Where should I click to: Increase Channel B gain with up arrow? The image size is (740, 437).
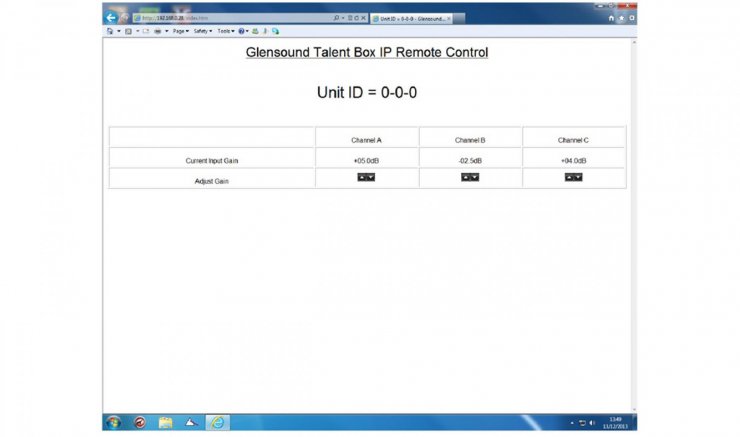point(465,177)
